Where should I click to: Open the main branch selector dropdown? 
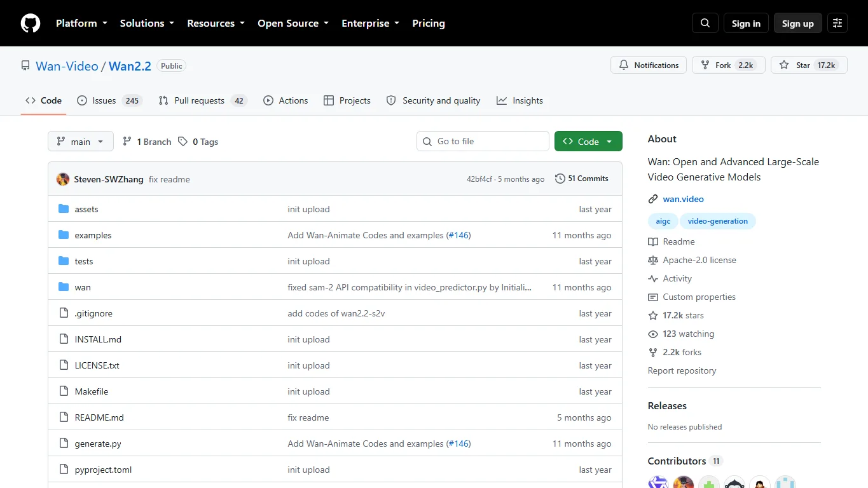[81, 141]
